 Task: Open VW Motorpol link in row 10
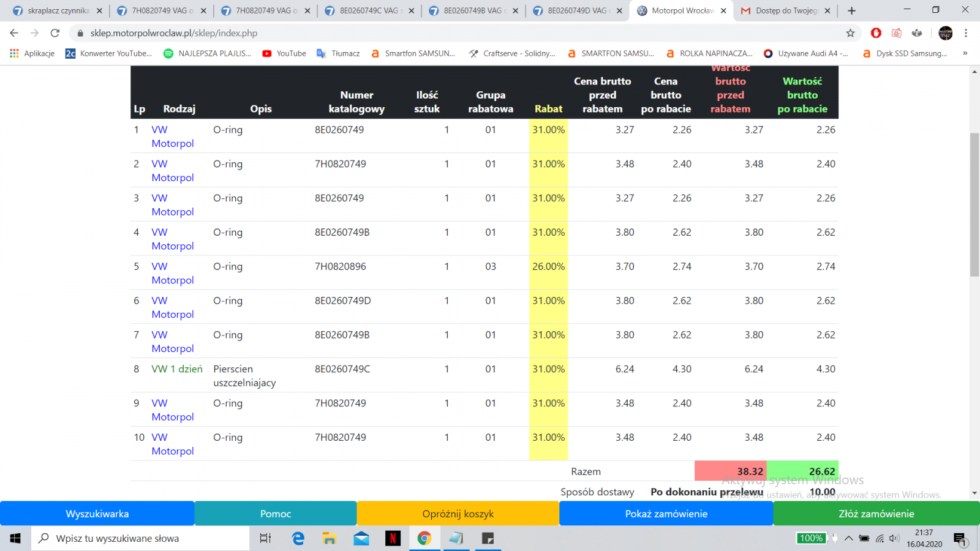(x=173, y=444)
